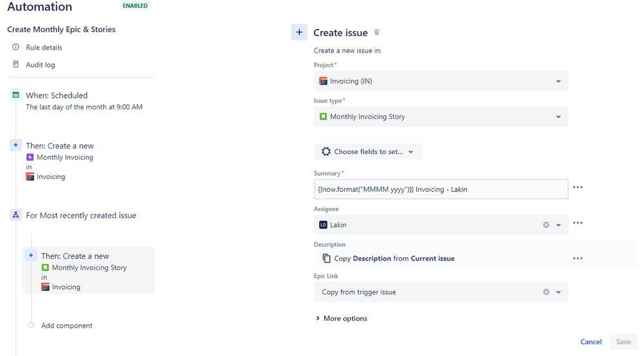The height and width of the screenshot is (356, 644).
Task: Click the purple Monthly Invoicing epic icon
Action: coord(30,157)
